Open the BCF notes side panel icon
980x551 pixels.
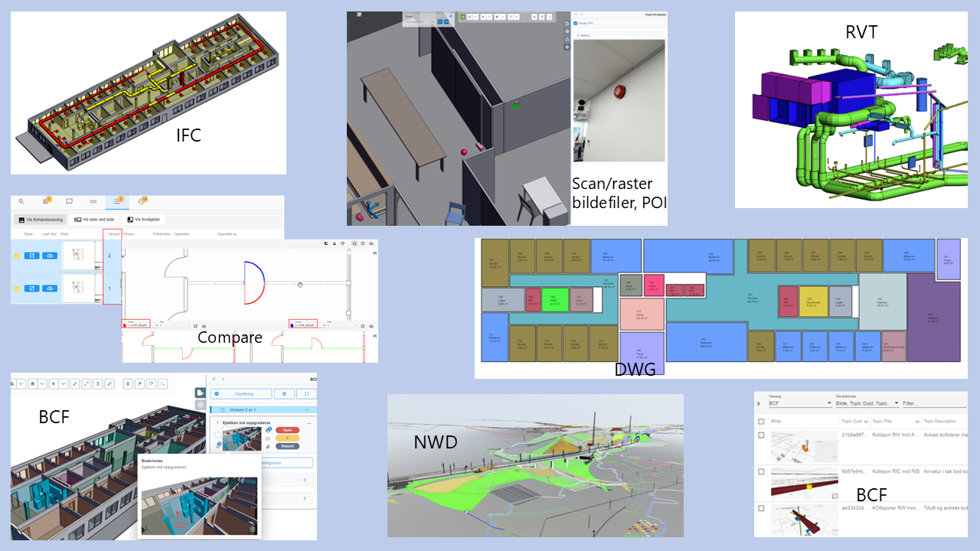tap(201, 393)
